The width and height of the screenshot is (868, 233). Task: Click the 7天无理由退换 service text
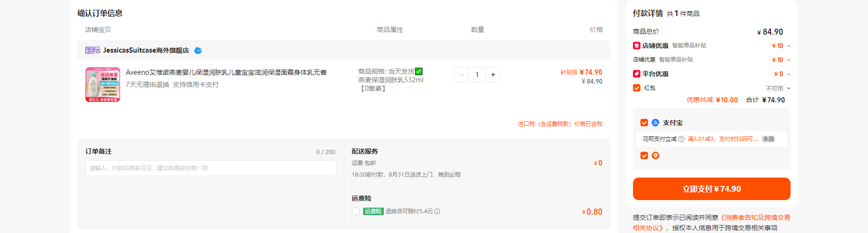(x=147, y=85)
